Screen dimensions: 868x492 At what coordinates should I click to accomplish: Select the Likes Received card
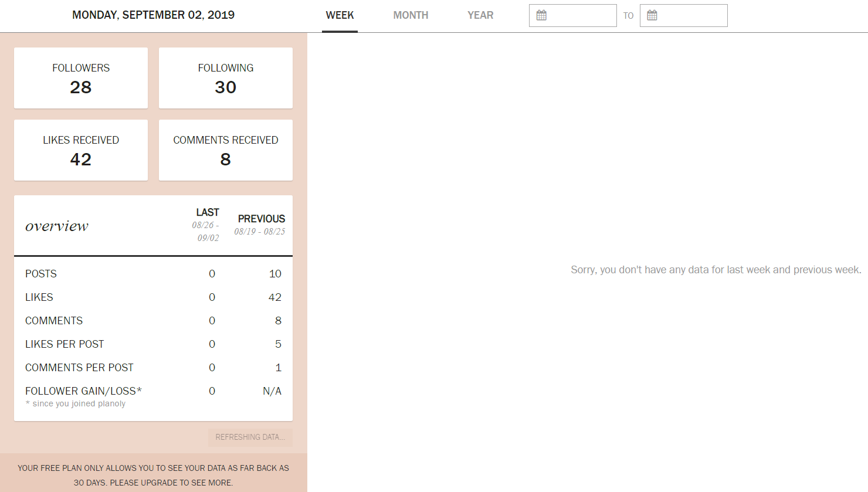(81, 150)
